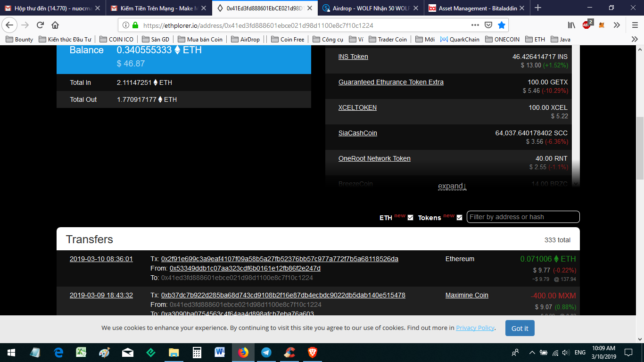Image resolution: width=644 pixels, height=362 pixels.
Task: Show more hidden toolbar extensions
Action: tap(616, 25)
